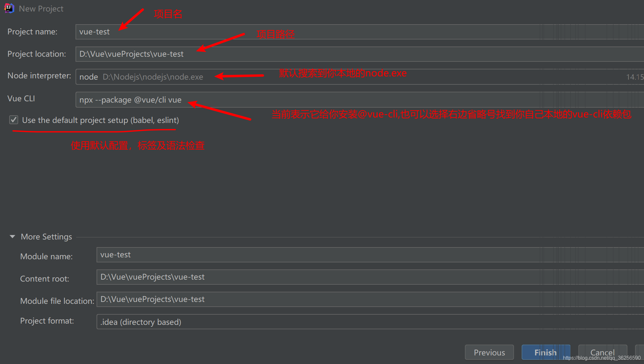Click the New Project window title
Screen dimensions: 644x364
click(41, 9)
